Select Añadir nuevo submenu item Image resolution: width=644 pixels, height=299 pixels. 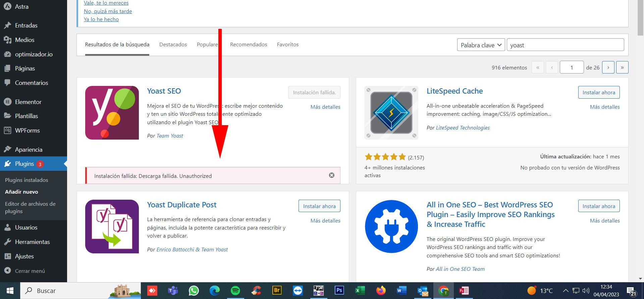(21, 192)
